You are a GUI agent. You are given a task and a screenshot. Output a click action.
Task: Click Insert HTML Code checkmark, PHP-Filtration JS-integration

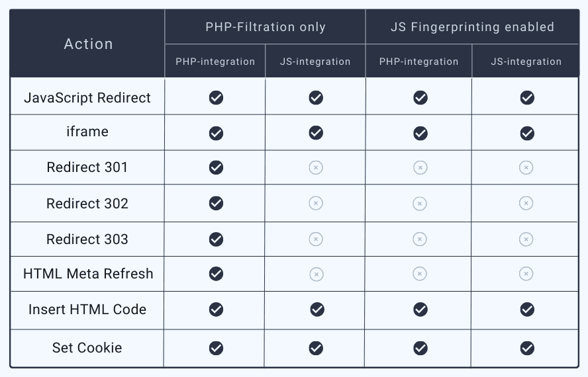click(317, 309)
